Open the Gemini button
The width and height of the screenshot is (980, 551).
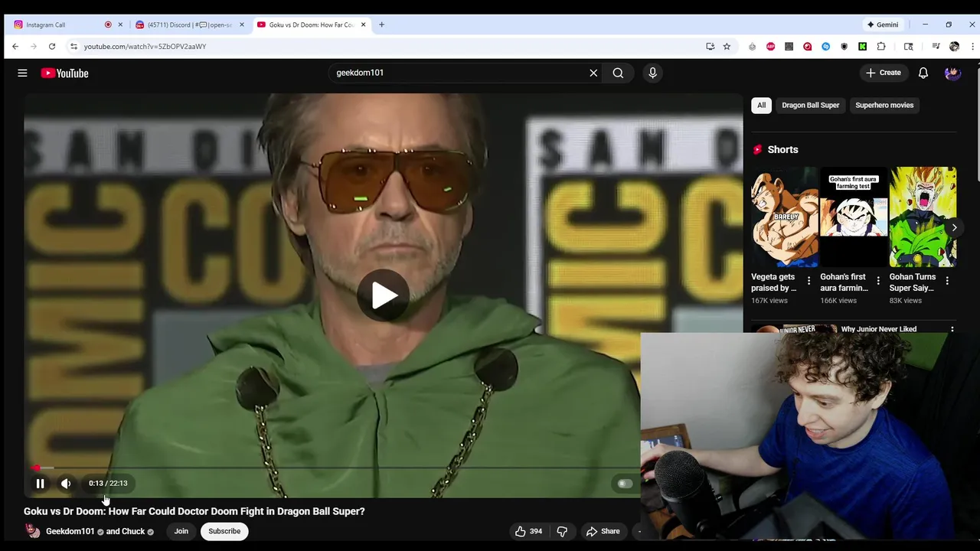click(x=882, y=24)
